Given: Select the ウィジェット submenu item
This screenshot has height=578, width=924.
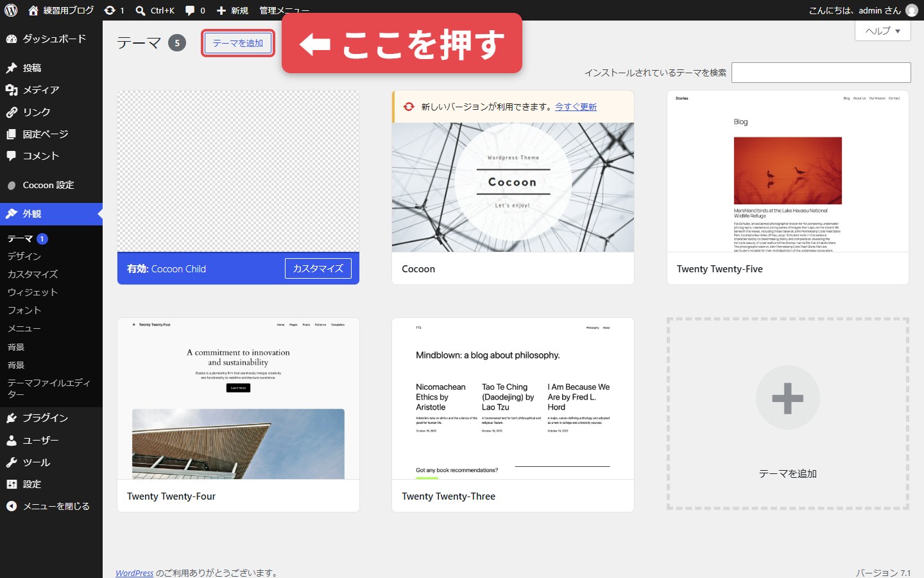Looking at the screenshot, I should pyautogui.click(x=33, y=292).
